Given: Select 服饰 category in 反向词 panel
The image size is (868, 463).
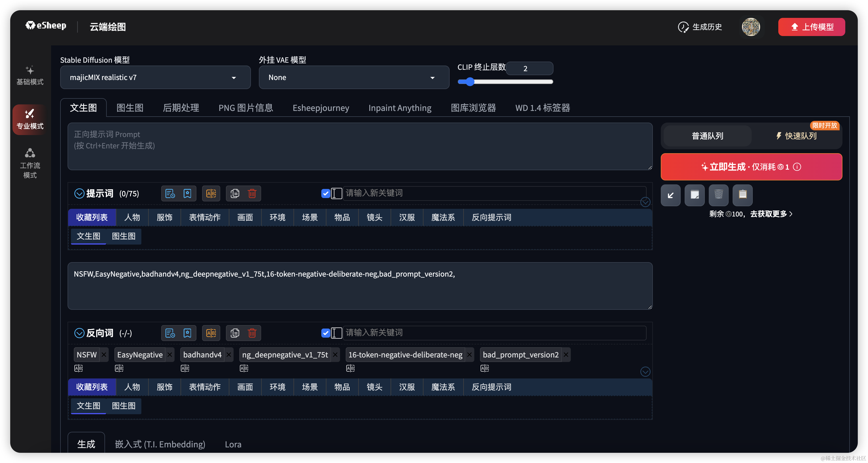Looking at the screenshot, I should pyautogui.click(x=164, y=387).
